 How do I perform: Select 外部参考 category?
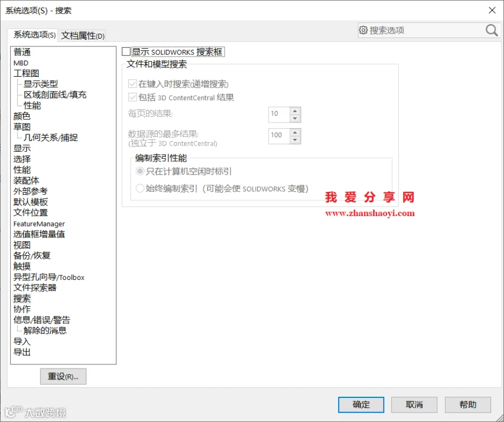tap(30, 191)
